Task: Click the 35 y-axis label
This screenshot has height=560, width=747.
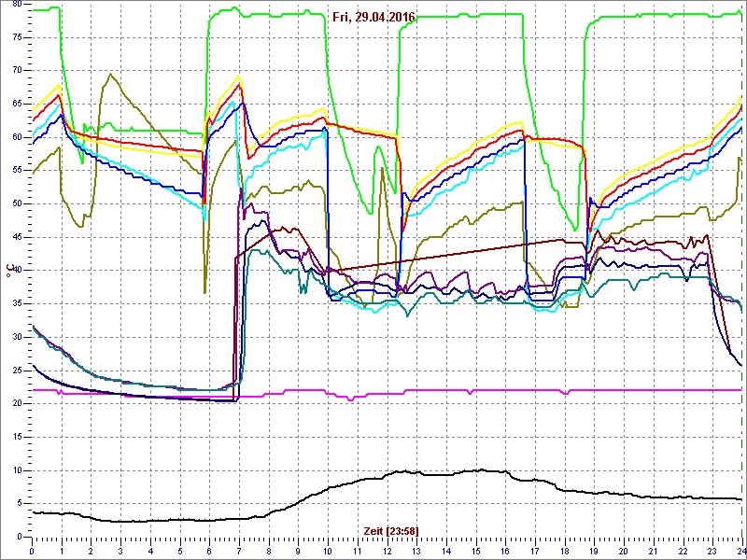Action: coord(19,304)
